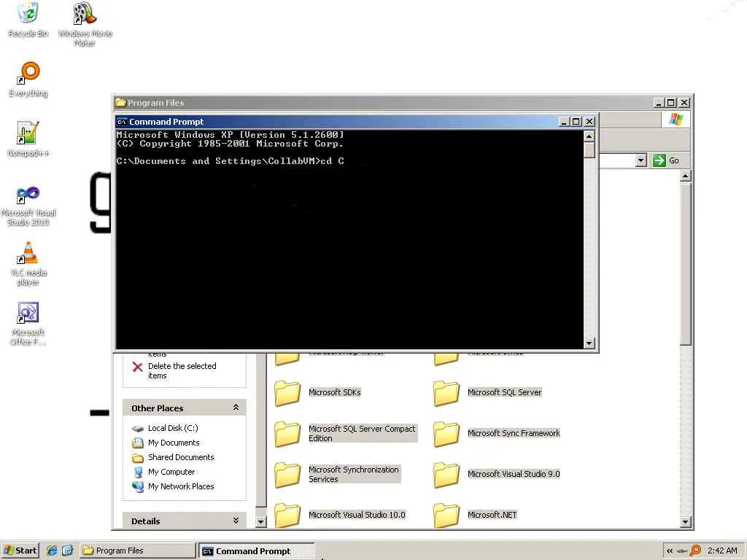Click the red X delete icon in tasks pane
The image size is (747, 560).
(x=138, y=367)
